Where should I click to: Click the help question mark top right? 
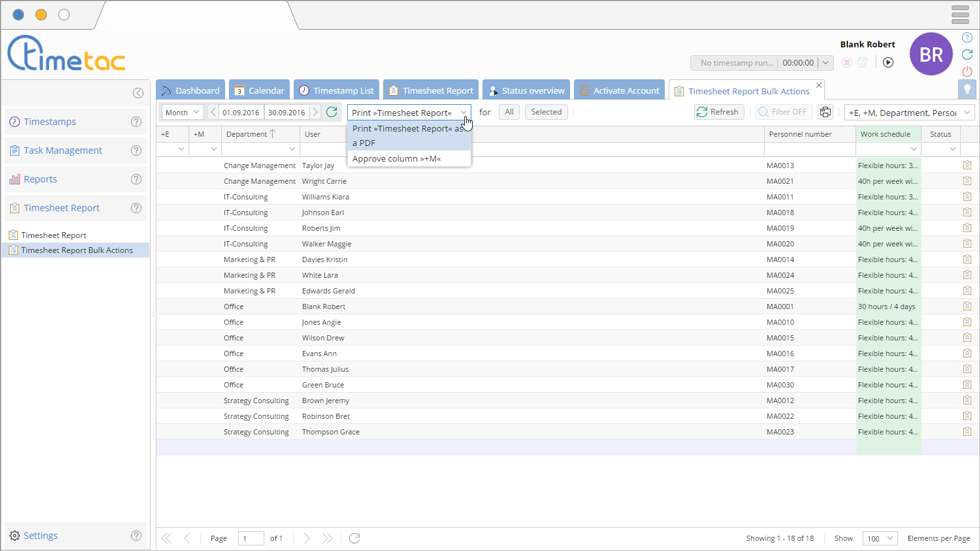pos(967,37)
